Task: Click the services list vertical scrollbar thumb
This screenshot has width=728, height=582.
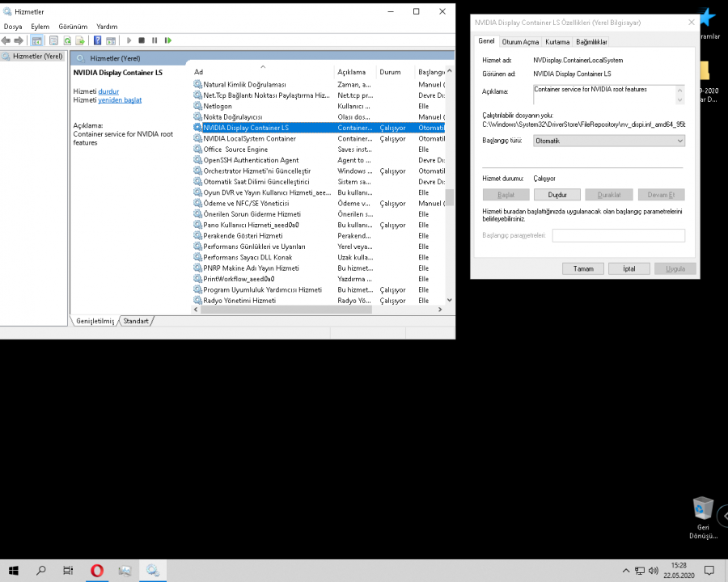Action: point(449,197)
